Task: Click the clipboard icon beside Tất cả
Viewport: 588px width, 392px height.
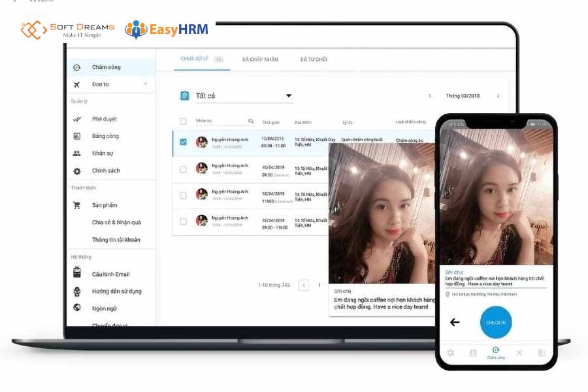Action: coord(184,95)
